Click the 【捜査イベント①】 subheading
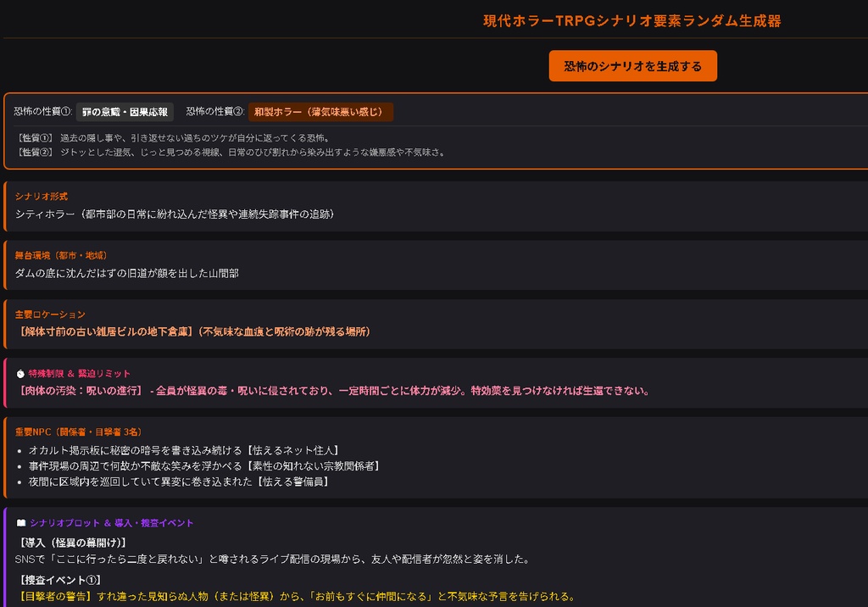This screenshot has width=868, height=607. [59, 580]
